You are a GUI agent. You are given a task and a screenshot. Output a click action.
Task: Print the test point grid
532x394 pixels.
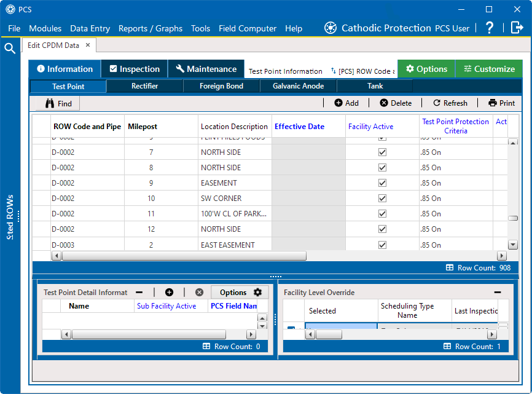click(501, 103)
